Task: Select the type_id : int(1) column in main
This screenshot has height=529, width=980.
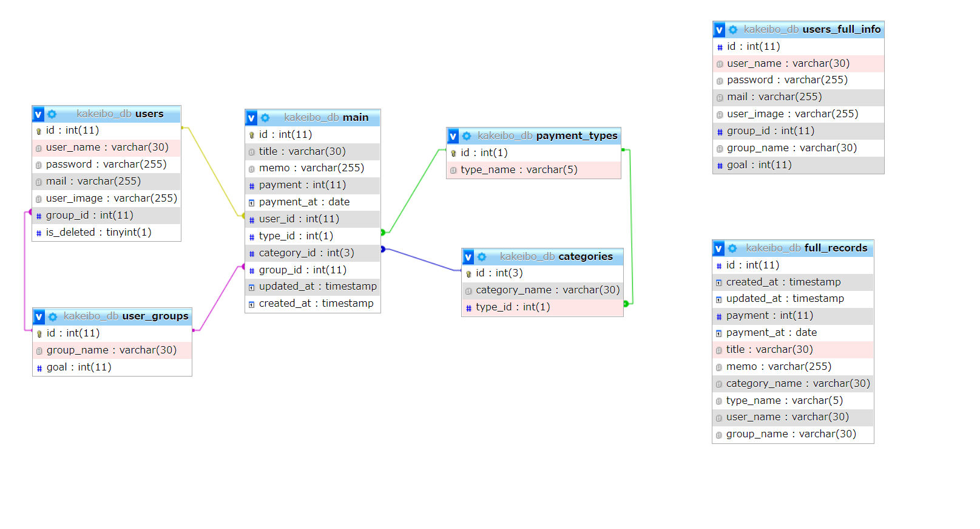Action: pos(313,236)
